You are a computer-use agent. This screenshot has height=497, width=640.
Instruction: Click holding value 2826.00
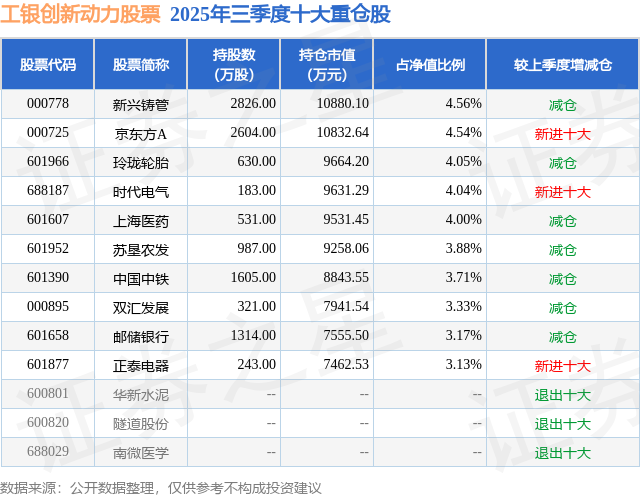[253, 104]
